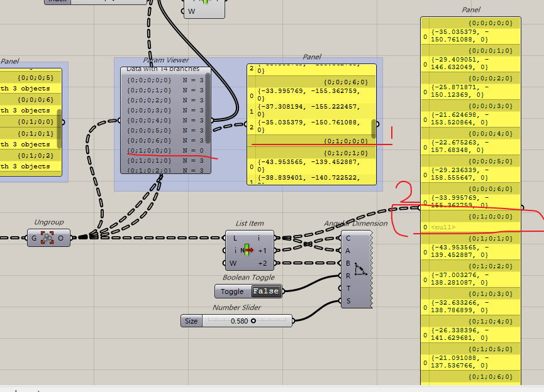Toggle the Boolean Toggle False value

click(266, 291)
